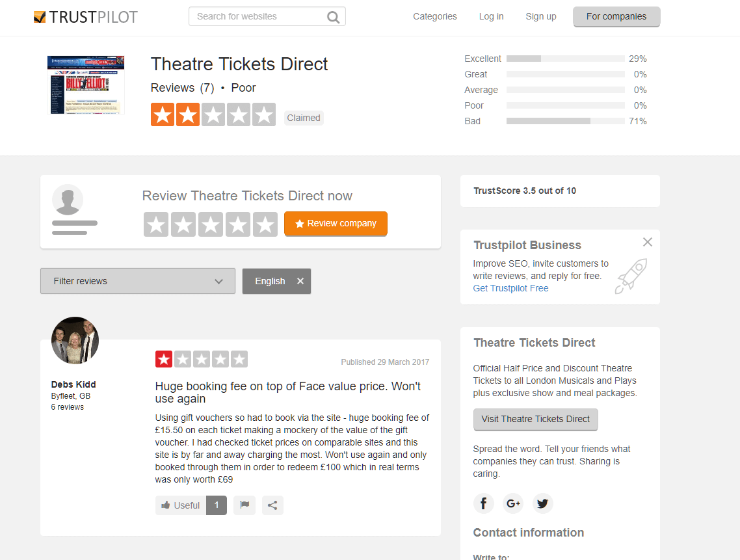Open the Filter reviews dropdown
Viewport: 740px width, 560px height.
click(137, 281)
